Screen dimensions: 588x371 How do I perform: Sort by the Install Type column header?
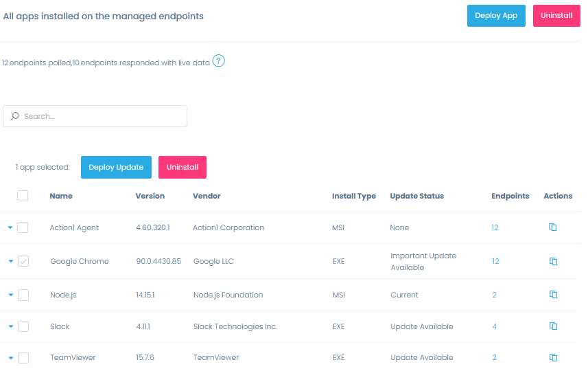[x=353, y=196]
